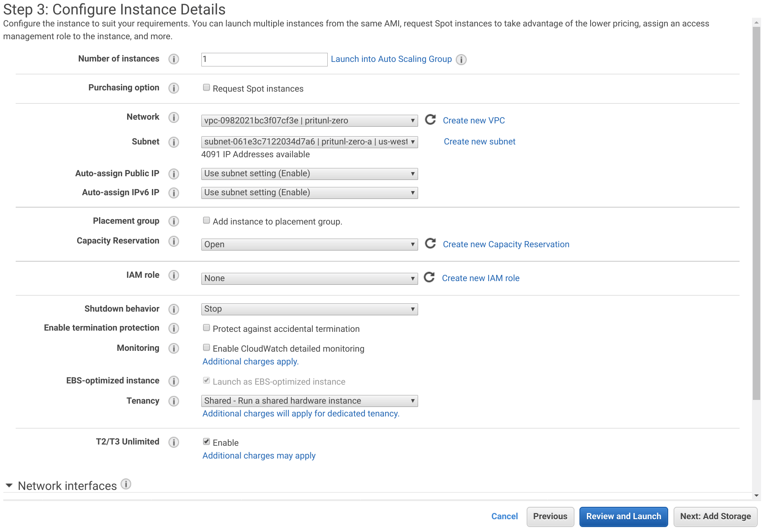The width and height of the screenshot is (766, 532).
Task: Open the Tenancy info icon
Action: (174, 401)
